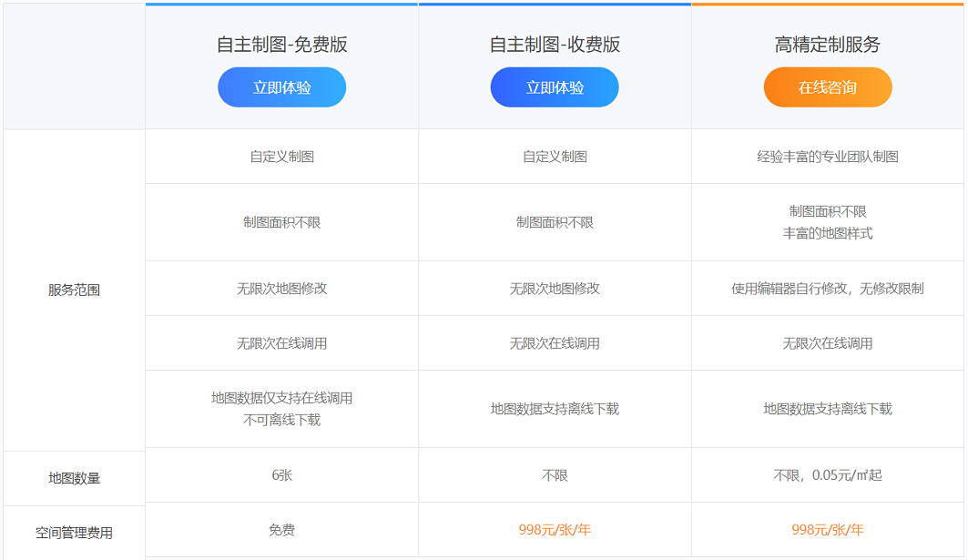This screenshot has height=560, width=968.
Task: Click the 6张 map quantity cell
Action: point(281,475)
